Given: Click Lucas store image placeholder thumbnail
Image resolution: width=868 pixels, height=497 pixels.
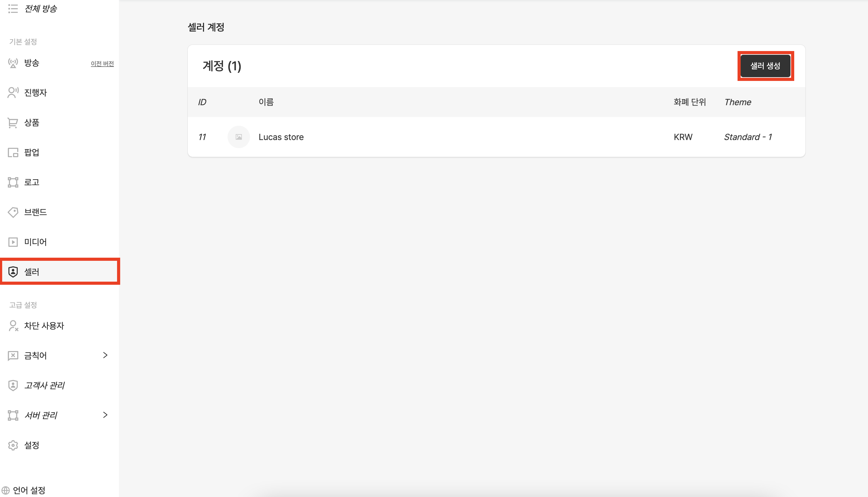Looking at the screenshot, I should (239, 137).
